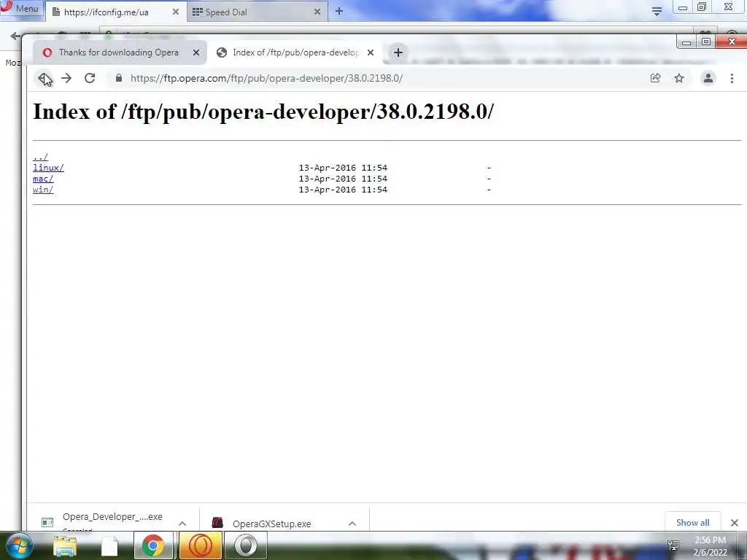Open the clock showing 2:56 PM

pos(710,546)
